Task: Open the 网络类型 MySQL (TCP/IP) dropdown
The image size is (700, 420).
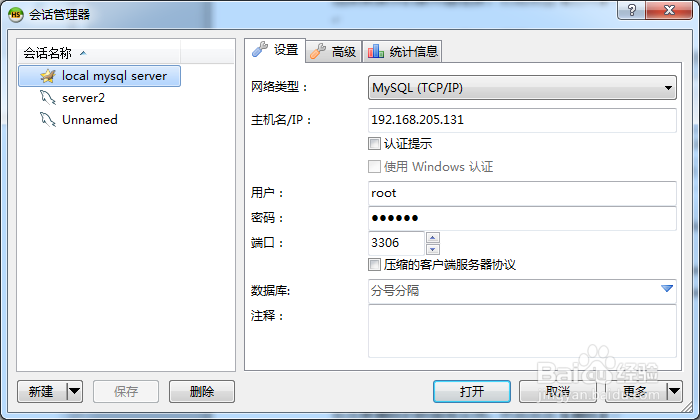Action: click(522, 87)
